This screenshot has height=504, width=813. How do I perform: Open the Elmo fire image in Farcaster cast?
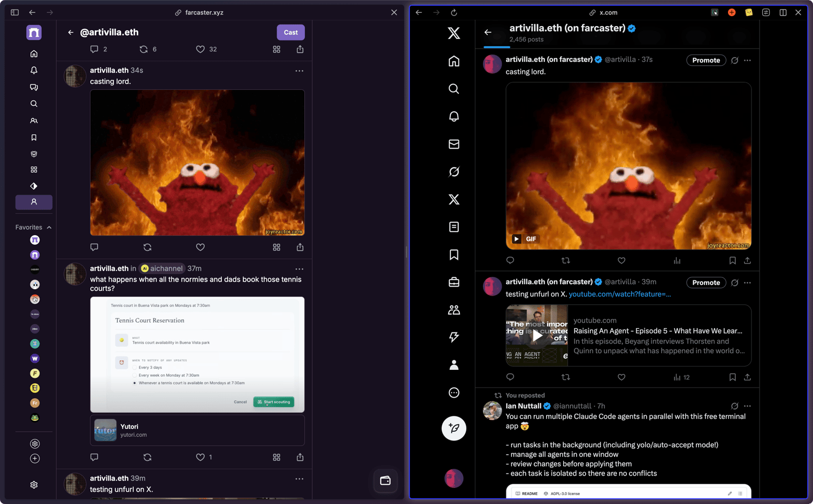pyautogui.click(x=197, y=162)
